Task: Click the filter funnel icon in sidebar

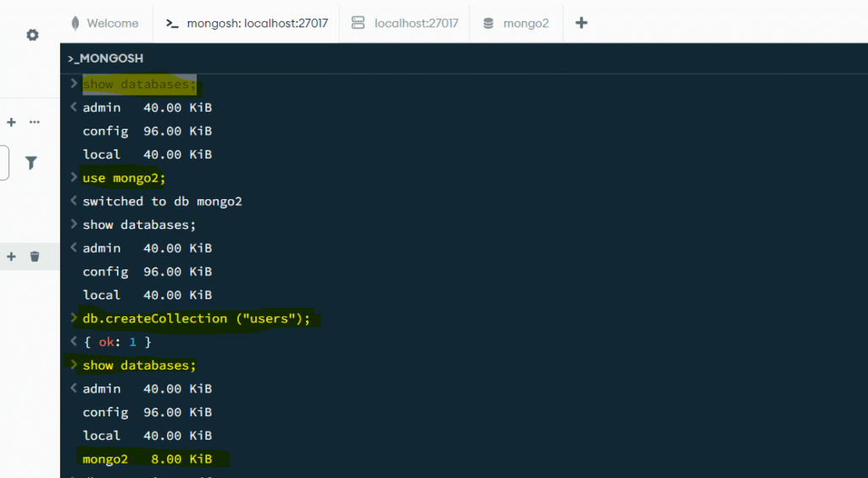Action: point(31,163)
